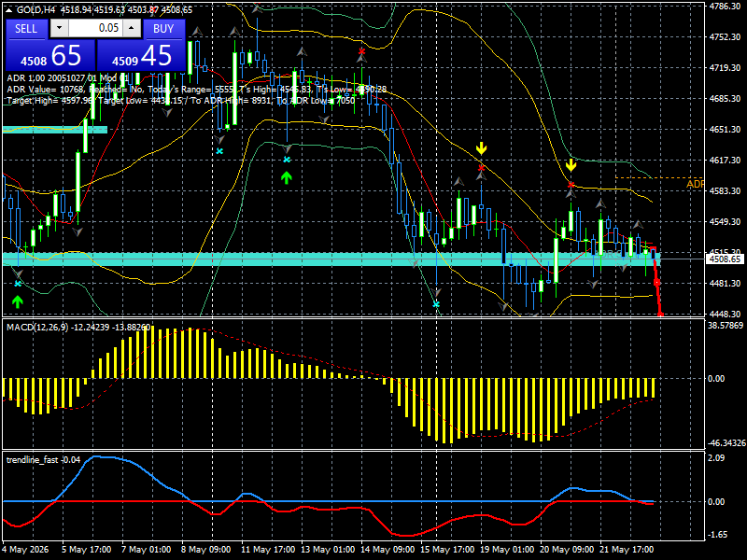
Task: Click the 11 May 17:00 time label
Action: (x=268, y=550)
